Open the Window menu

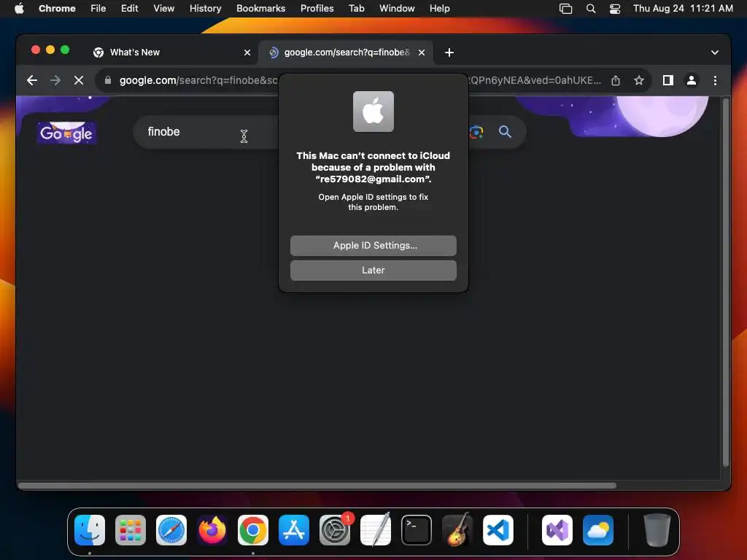click(x=397, y=8)
